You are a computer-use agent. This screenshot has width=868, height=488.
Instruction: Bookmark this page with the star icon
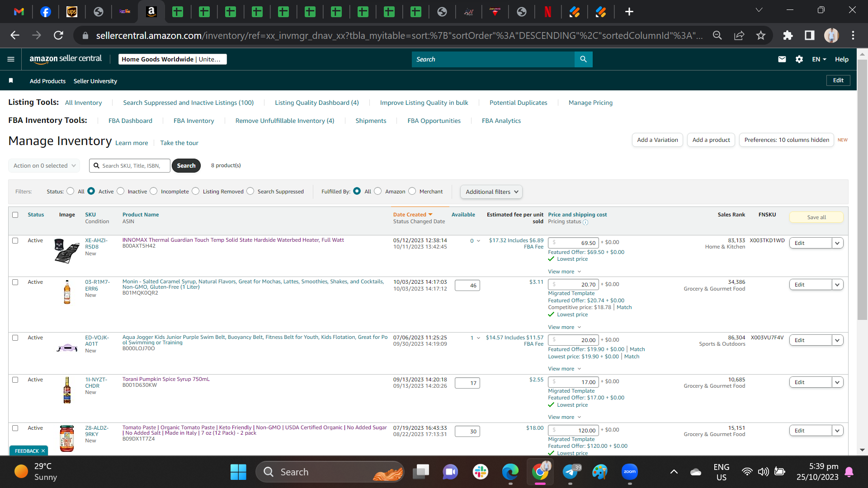click(x=761, y=35)
